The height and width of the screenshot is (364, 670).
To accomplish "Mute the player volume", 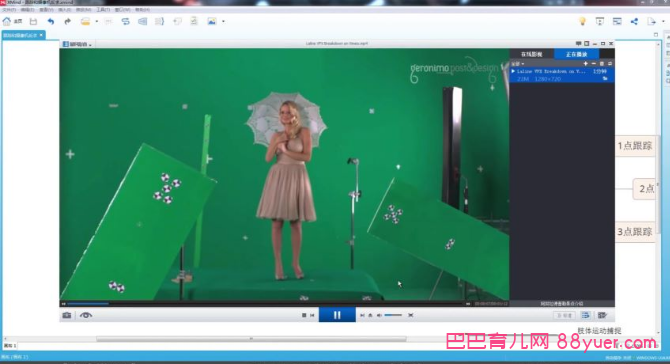I will tap(379, 315).
